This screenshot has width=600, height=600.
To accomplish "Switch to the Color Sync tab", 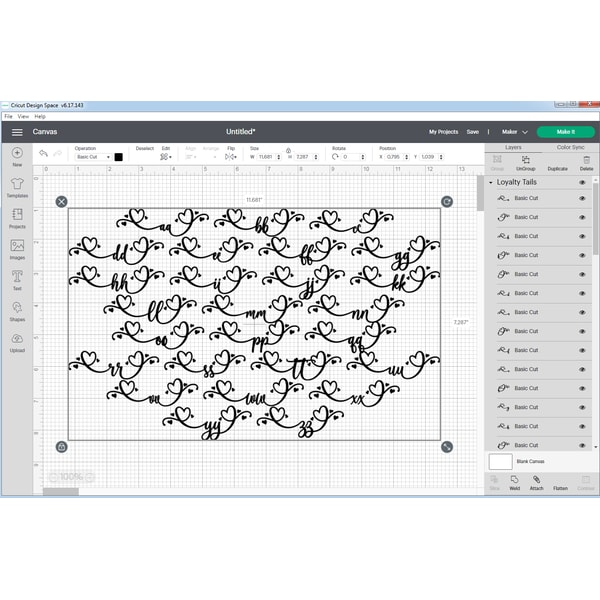I will [x=570, y=147].
